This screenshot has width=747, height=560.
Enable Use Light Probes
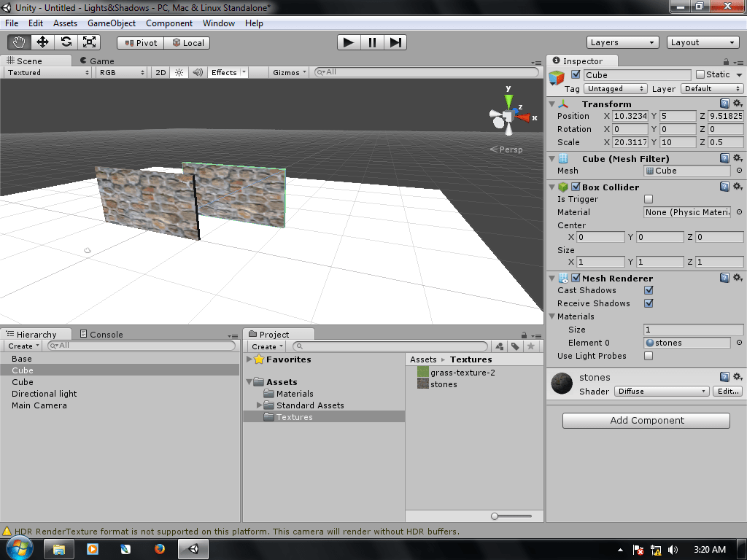647,356
